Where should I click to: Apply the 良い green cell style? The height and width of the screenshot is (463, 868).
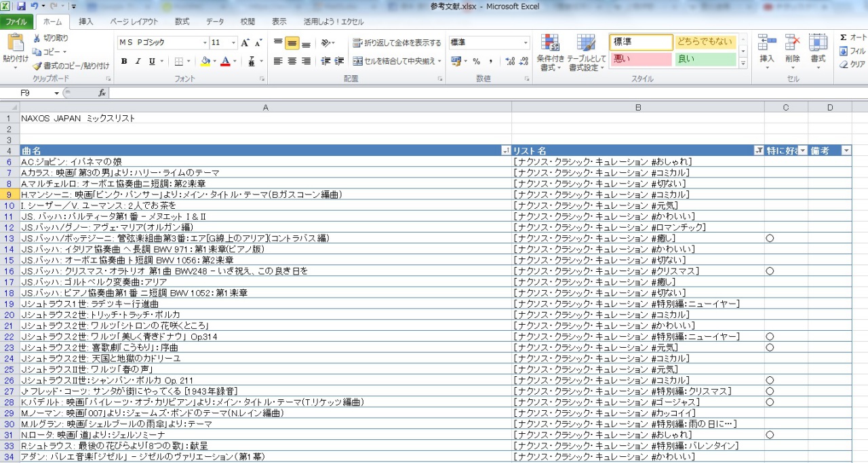coord(705,59)
